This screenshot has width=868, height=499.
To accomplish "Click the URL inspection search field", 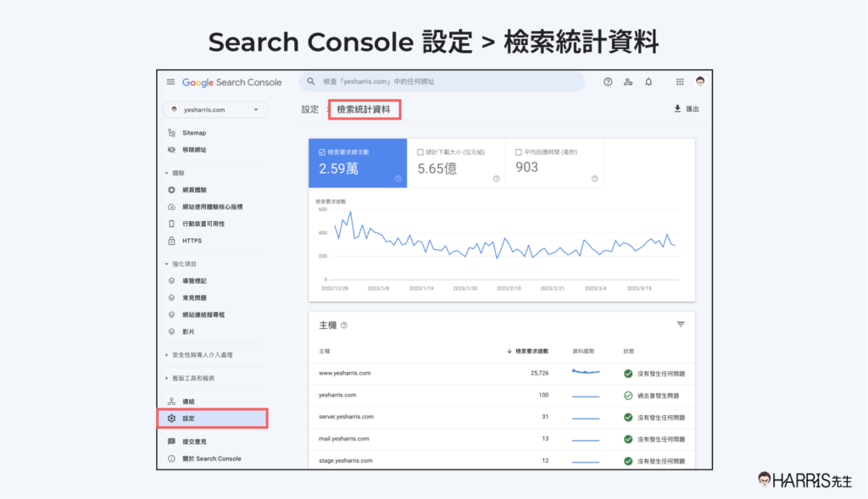I will (442, 81).
